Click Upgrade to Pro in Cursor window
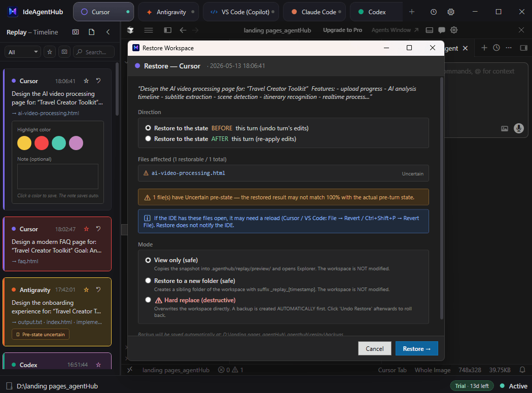532x393 pixels. [x=342, y=30]
